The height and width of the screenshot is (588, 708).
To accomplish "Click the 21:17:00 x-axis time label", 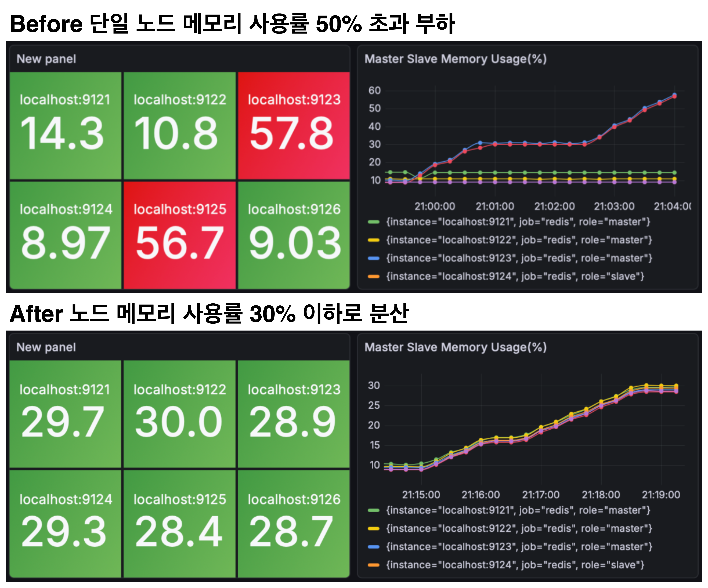I will click(x=541, y=495).
